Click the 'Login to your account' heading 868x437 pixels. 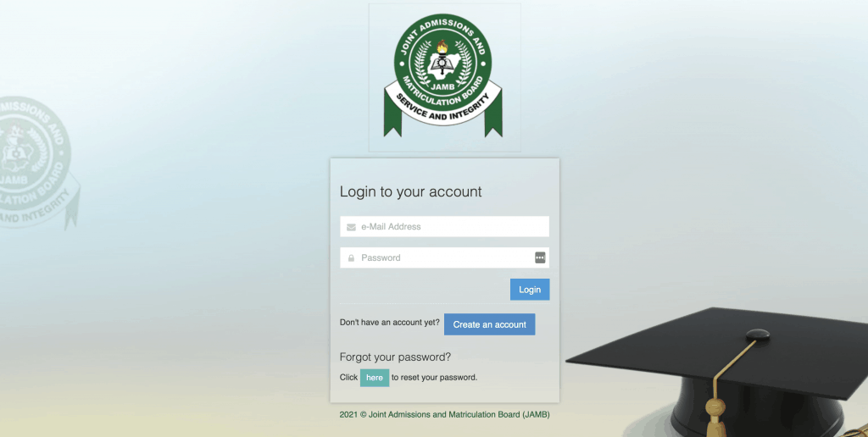[x=411, y=192]
